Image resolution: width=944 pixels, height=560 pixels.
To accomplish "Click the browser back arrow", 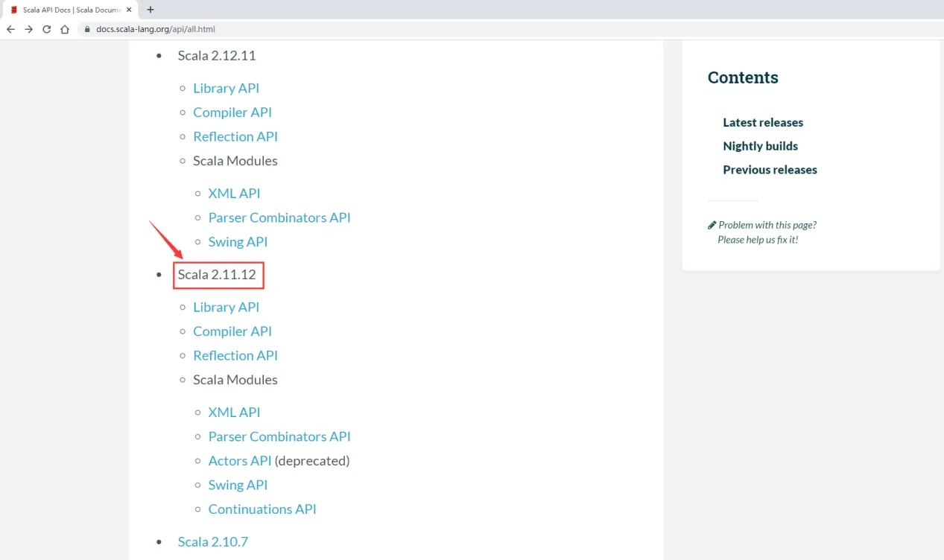I will (x=10, y=29).
